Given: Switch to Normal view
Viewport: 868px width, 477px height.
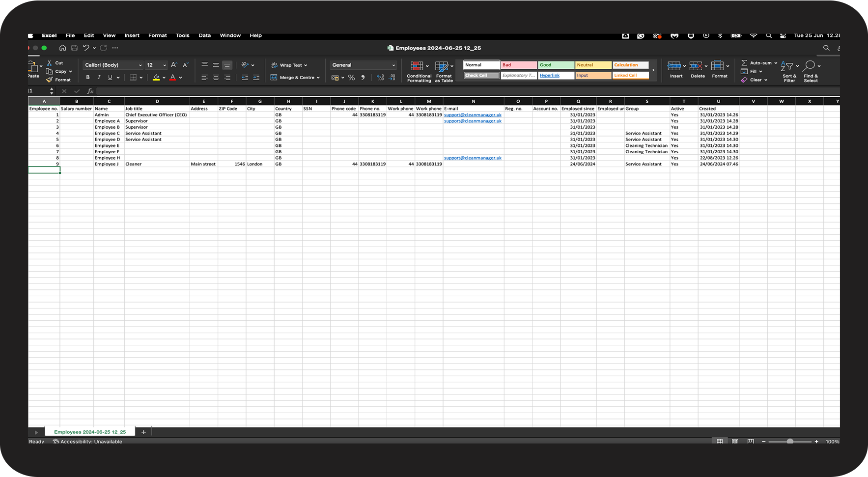Looking at the screenshot, I should click(x=720, y=442).
